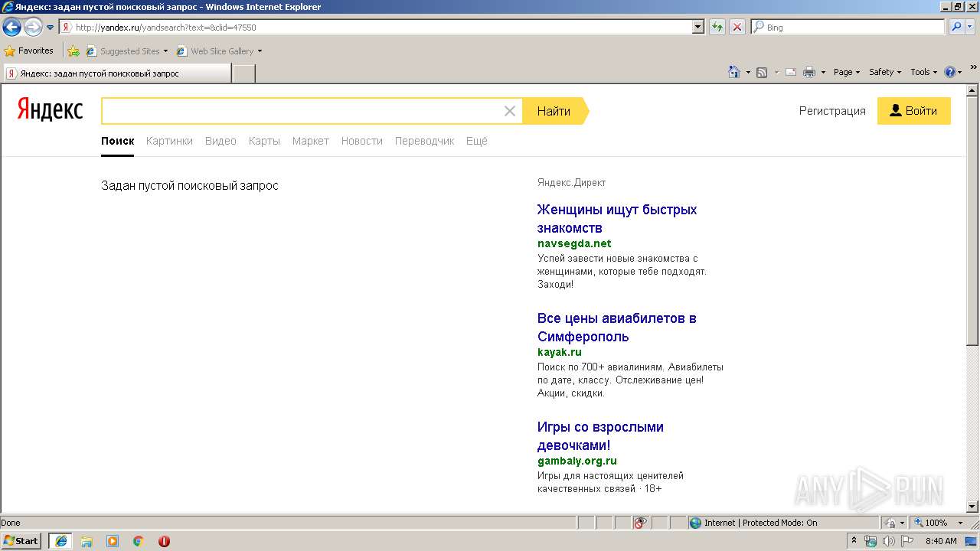Click the Найти search button
Image resolution: width=980 pixels, height=551 pixels.
[556, 111]
